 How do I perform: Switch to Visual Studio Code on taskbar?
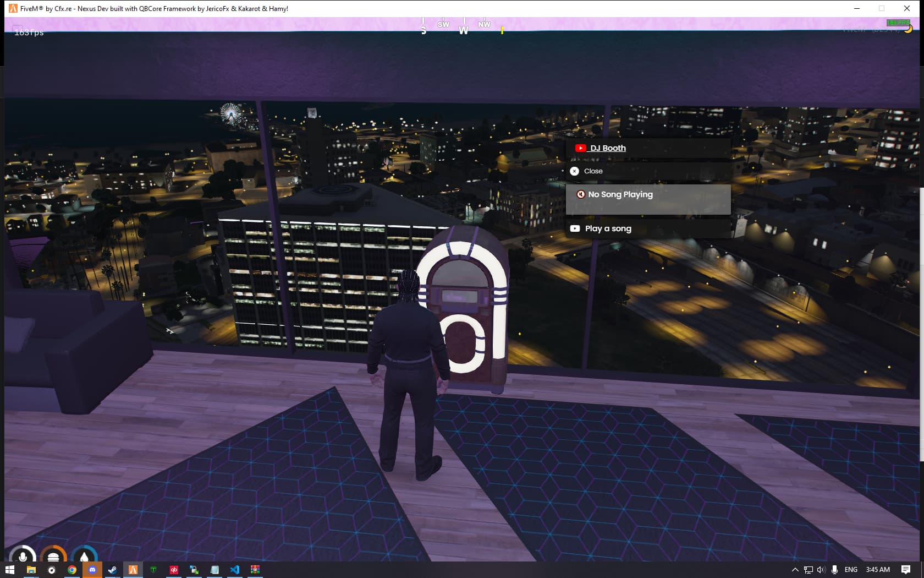(x=235, y=570)
